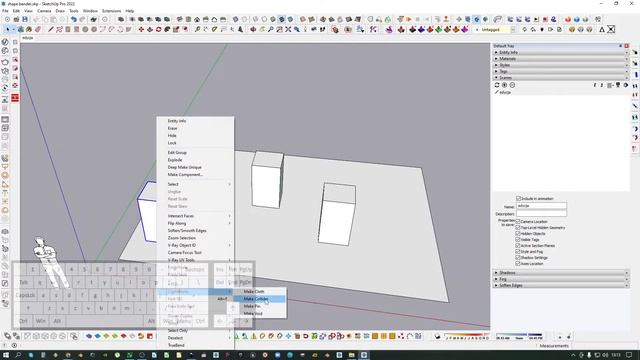The height and width of the screenshot is (360, 640).
Task: Switch to Monochrome face style
Action: (290, 19)
